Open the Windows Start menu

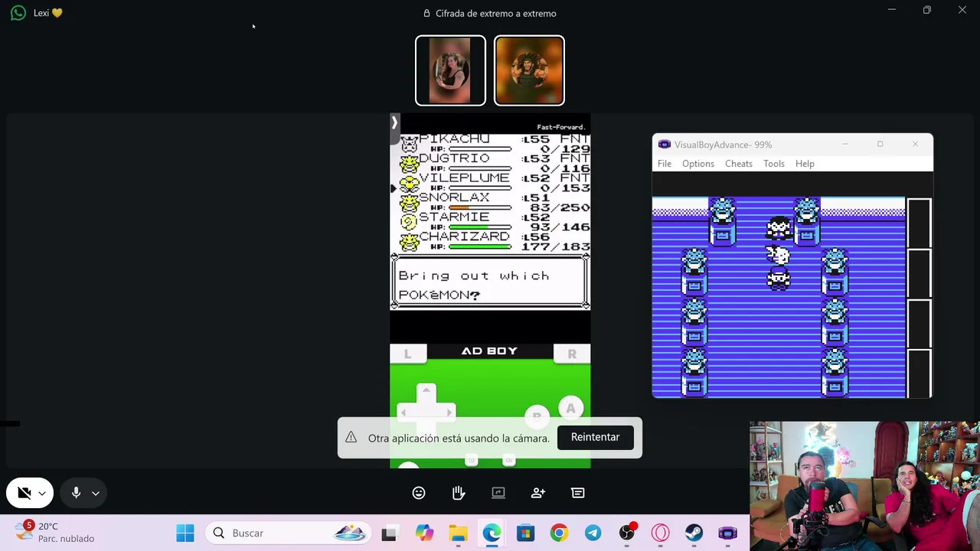(185, 533)
